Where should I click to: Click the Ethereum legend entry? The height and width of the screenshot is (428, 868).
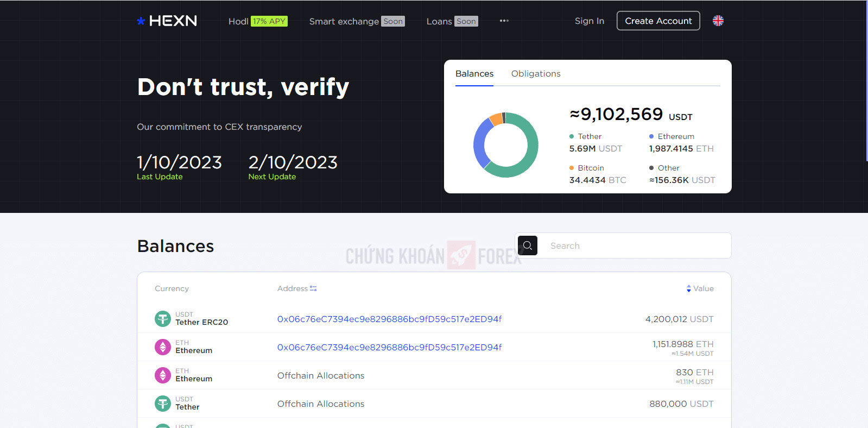pyautogui.click(x=671, y=136)
